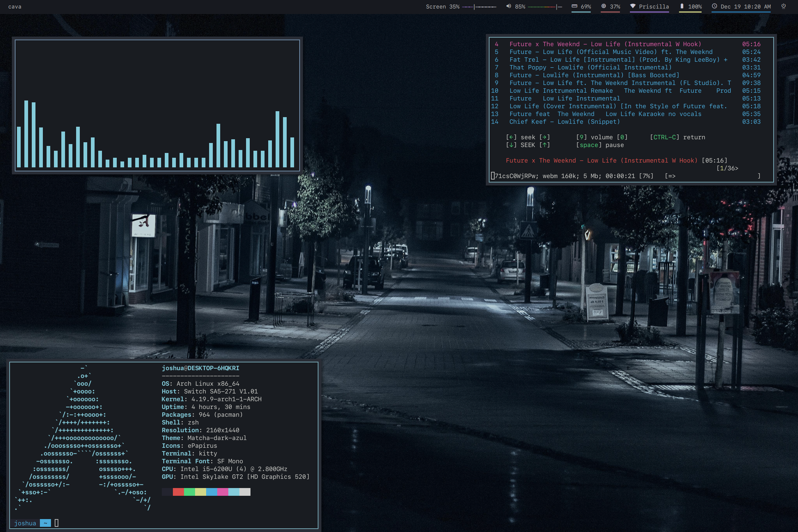This screenshot has width=798, height=532.
Task: Click the 'cava' window title in the bar
Action: [x=15, y=7]
